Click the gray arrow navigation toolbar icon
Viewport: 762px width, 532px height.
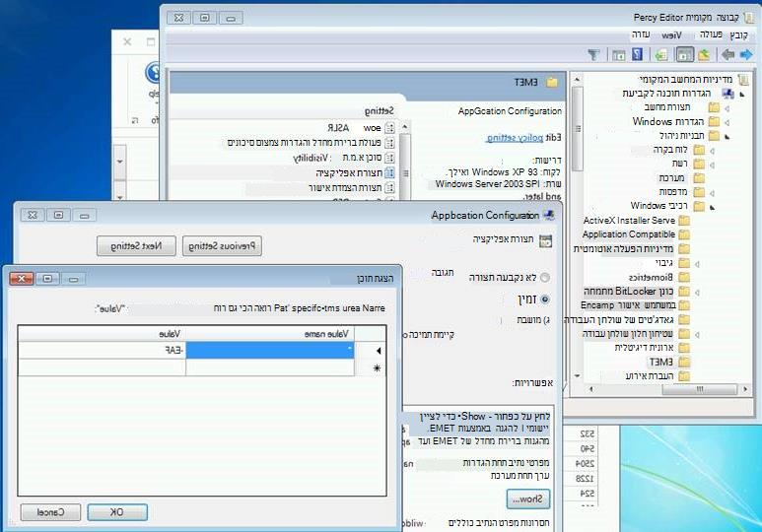point(727,54)
